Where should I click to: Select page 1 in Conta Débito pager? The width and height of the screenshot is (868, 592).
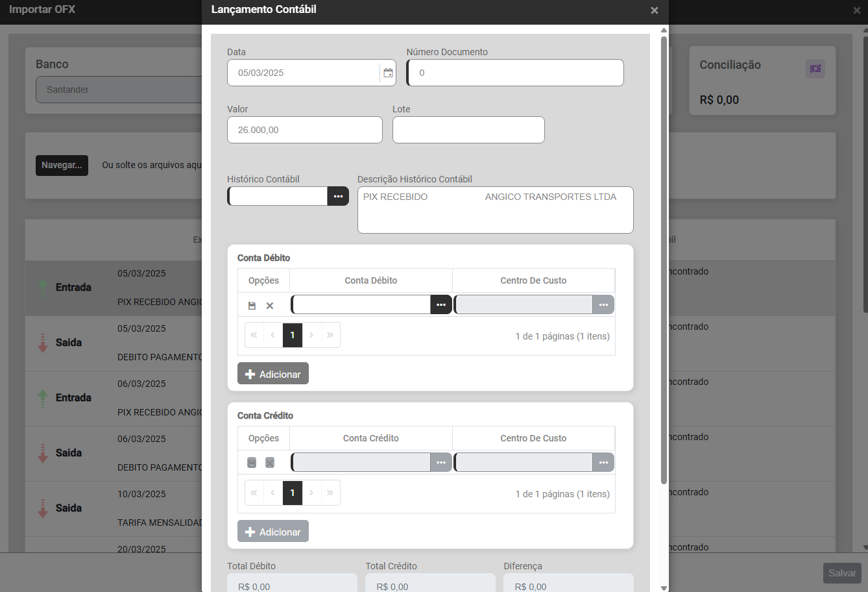point(293,335)
